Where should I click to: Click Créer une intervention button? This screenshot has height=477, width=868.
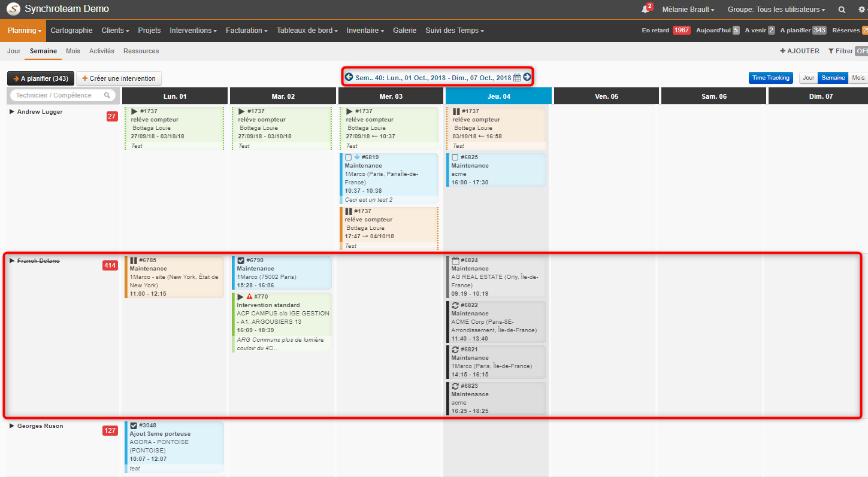tap(119, 78)
